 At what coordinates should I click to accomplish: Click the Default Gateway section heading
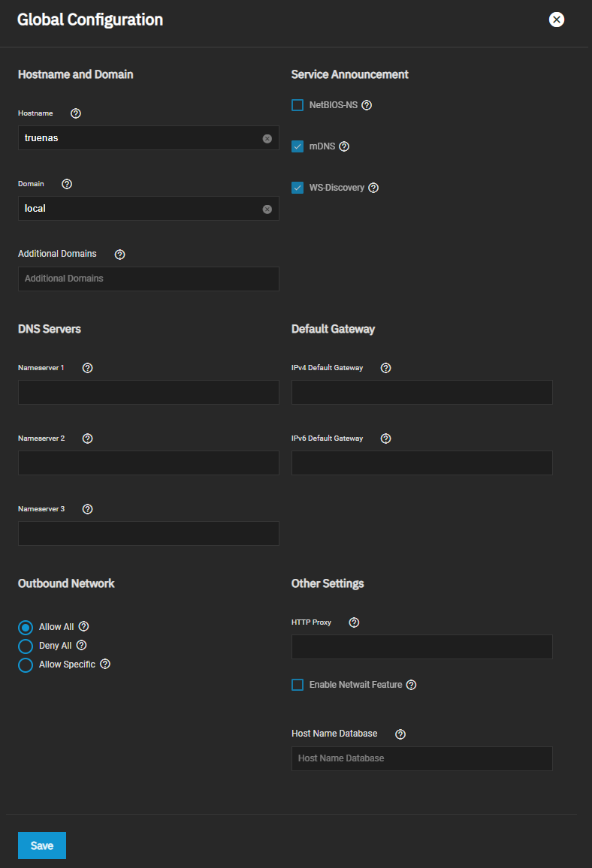[x=334, y=329]
